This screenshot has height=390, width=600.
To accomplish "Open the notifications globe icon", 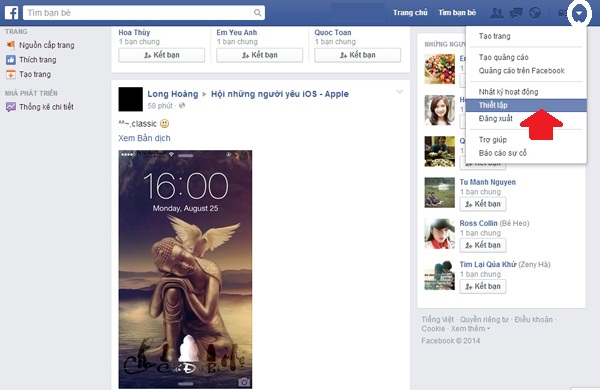I will pos(535,13).
